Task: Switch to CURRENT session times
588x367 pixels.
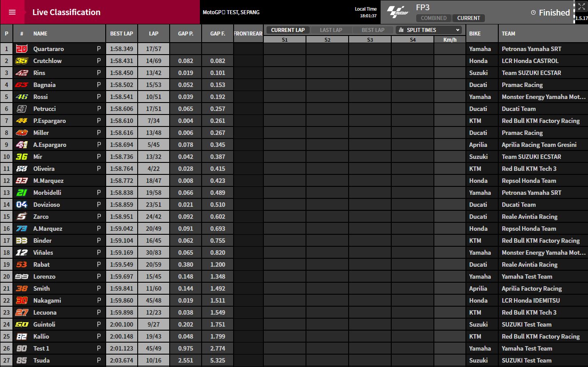Action: [469, 18]
